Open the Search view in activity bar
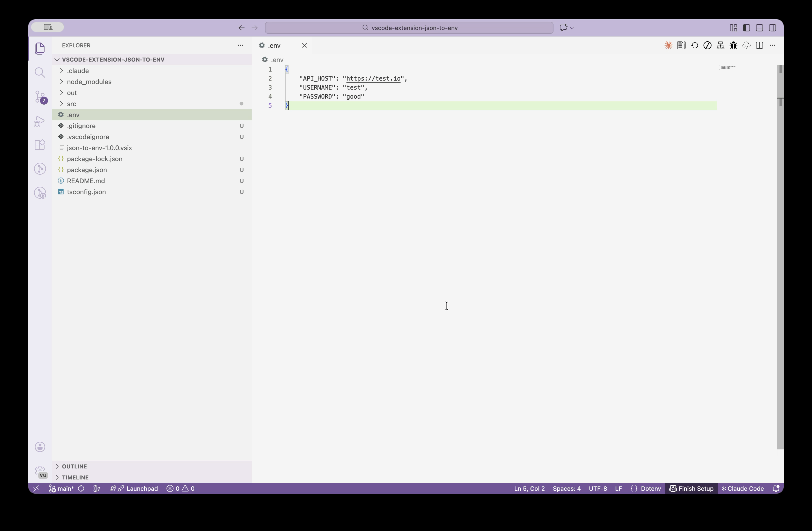812x531 pixels. tap(40, 72)
